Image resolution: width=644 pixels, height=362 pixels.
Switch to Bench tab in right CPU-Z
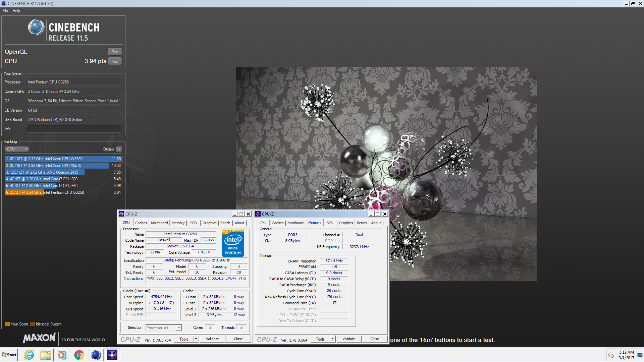[x=362, y=223]
